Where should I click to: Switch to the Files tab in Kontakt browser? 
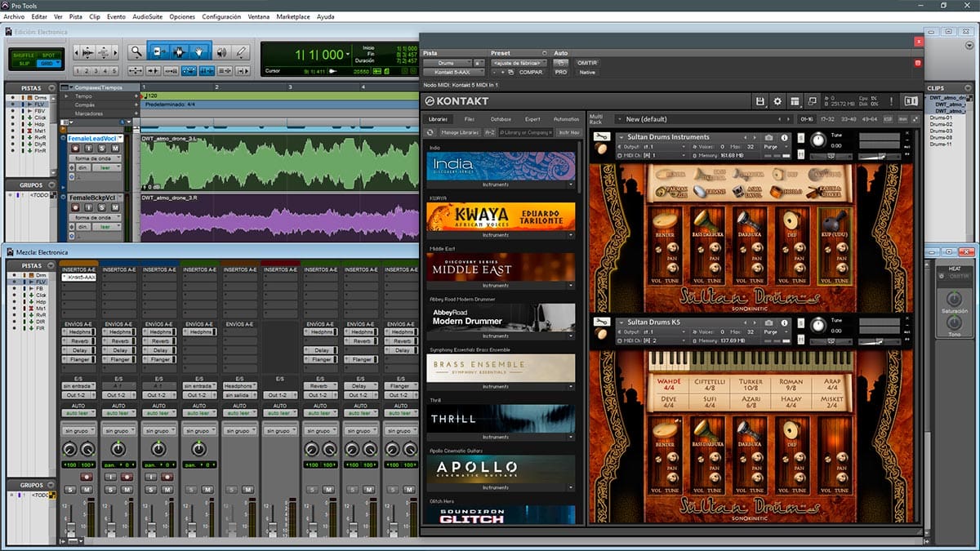coord(469,119)
